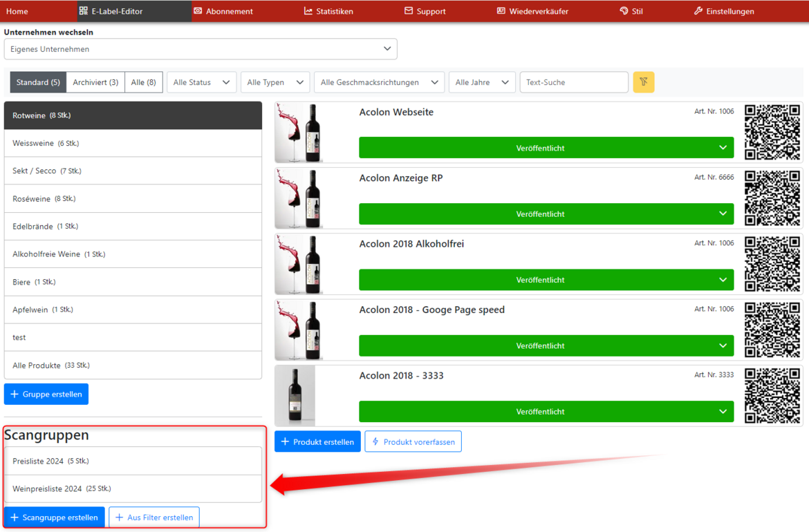The image size is (809, 532).
Task: Open QR code for Acolon 2018 - 3333
Action: tap(772, 396)
